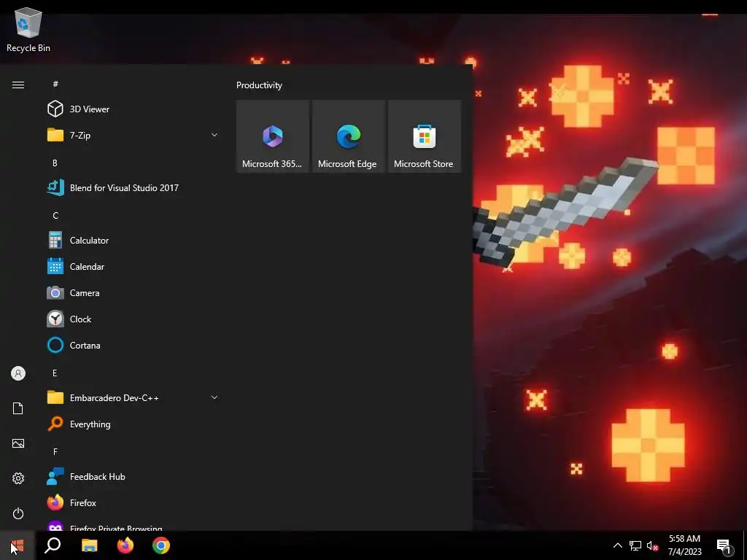Screen dimensions: 747x560
Task: Open the network status tray icon
Action: (x=635, y=545)
